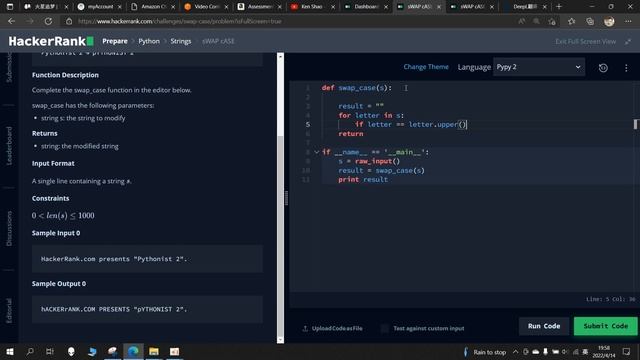
Task: Open Windows taskbar search
Action: coord(30,351)
